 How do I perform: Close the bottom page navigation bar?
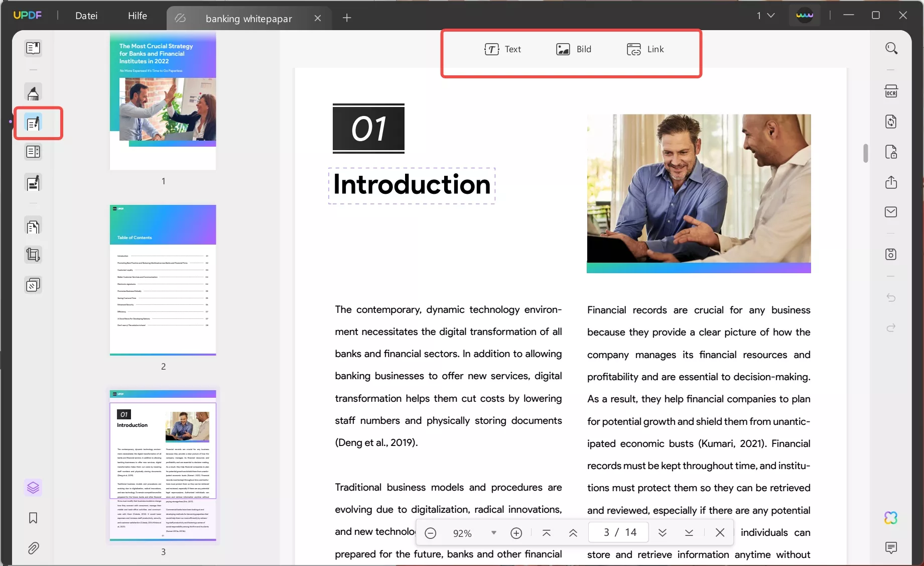720,533
